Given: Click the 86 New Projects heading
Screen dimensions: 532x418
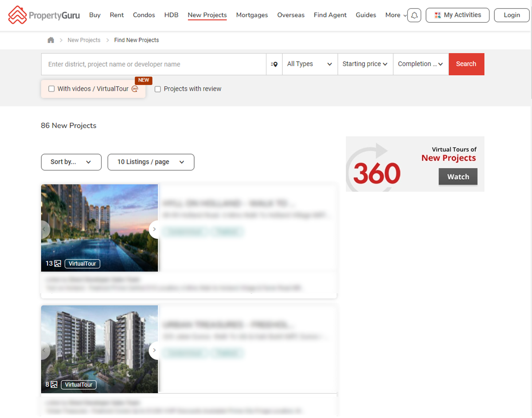Looking at the screenshot, I should pos(69,126).
